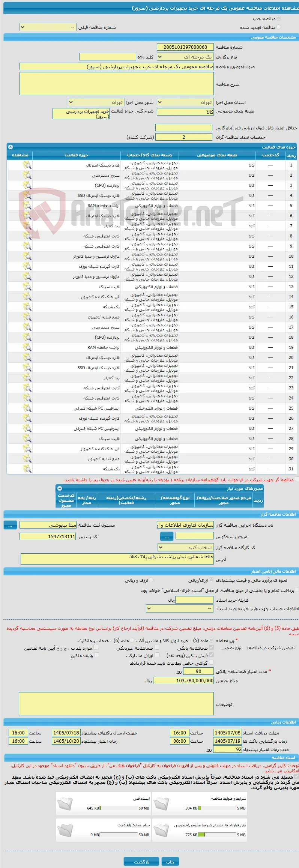The height and width of the screenshot is (868, 299).
Task: Click the اسناد فنی size progress bar
Action: pos(119,808)
